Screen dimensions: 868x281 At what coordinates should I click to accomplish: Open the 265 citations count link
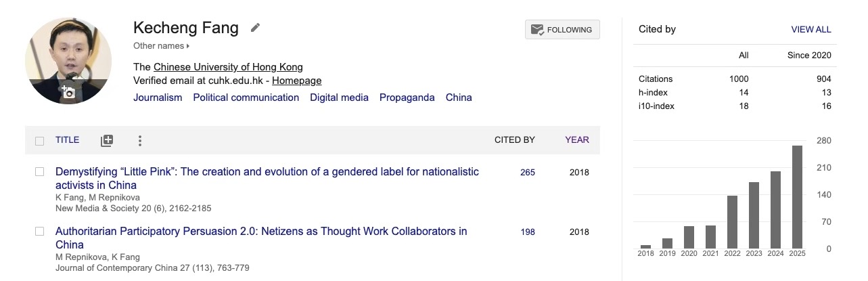527,173
